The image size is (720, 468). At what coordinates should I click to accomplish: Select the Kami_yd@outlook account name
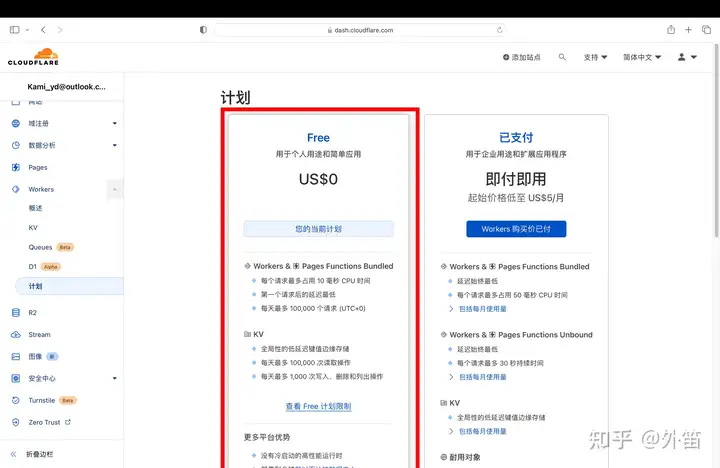pyautogui.click(x=67, y=87)
